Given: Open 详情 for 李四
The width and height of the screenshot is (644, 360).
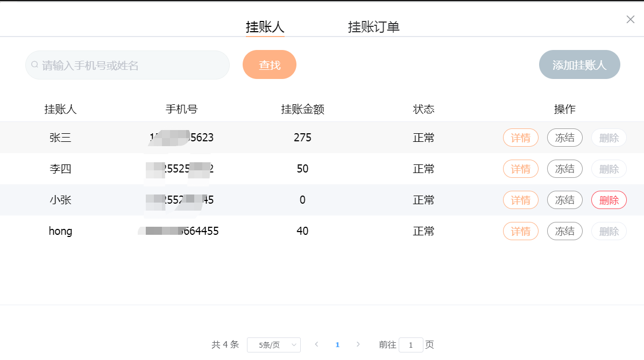Looking at the screenshot, I should click(520, 169).
